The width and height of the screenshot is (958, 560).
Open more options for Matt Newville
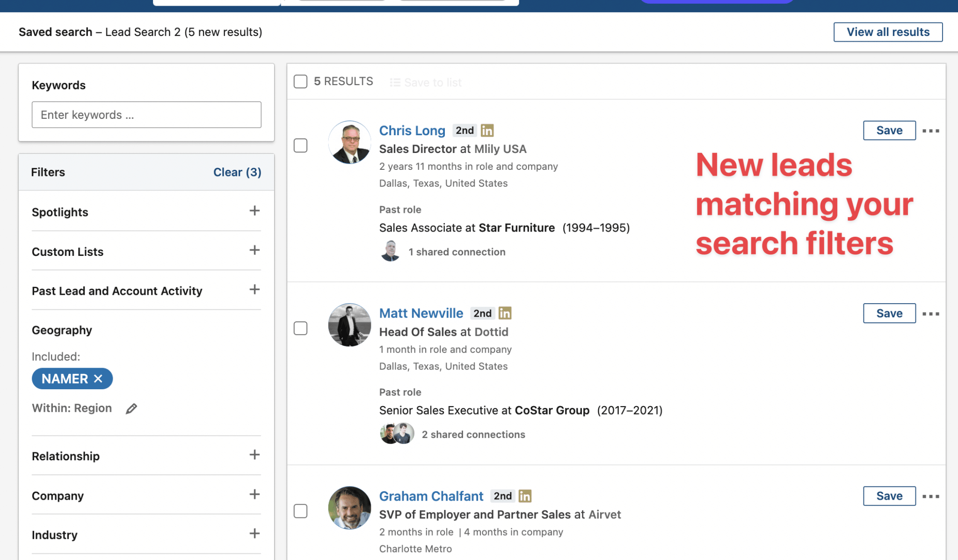click(931, 313)
